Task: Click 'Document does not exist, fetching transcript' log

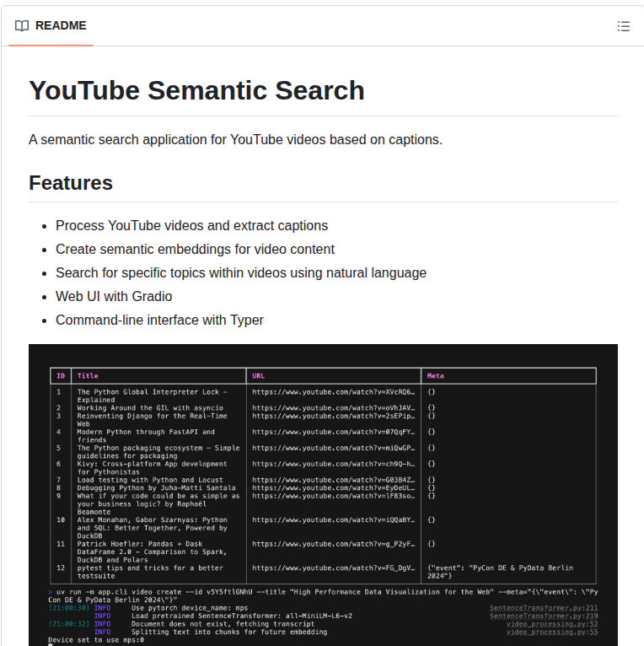Action: pos(223,624)
